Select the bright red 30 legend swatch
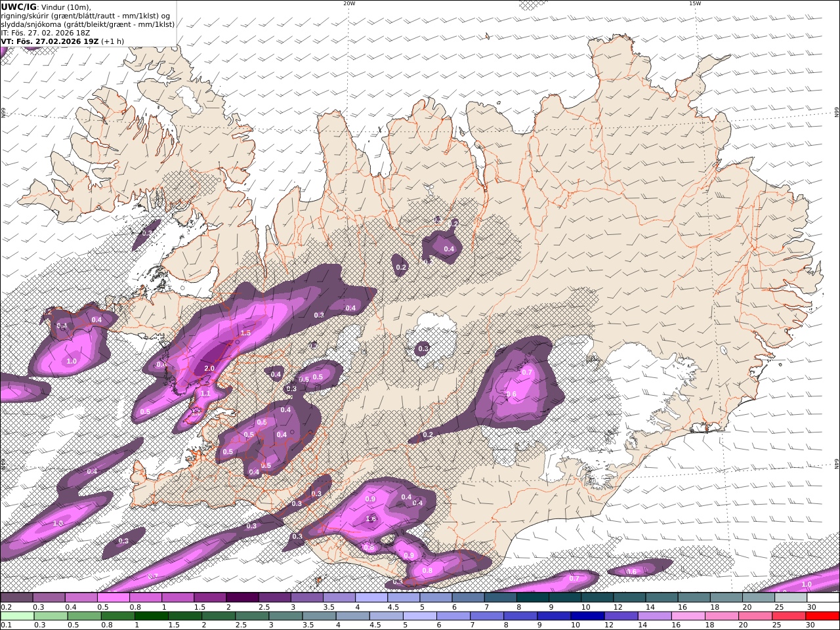840x630 pixels. pos(822,616)
